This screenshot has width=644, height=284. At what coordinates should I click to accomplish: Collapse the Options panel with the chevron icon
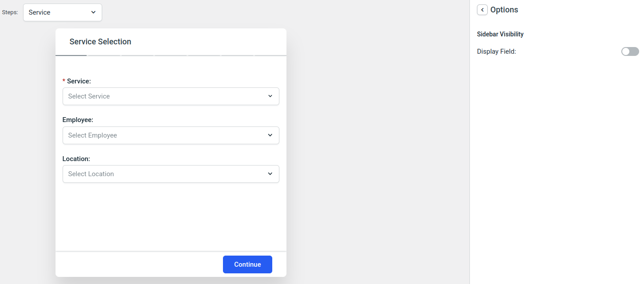482,9
